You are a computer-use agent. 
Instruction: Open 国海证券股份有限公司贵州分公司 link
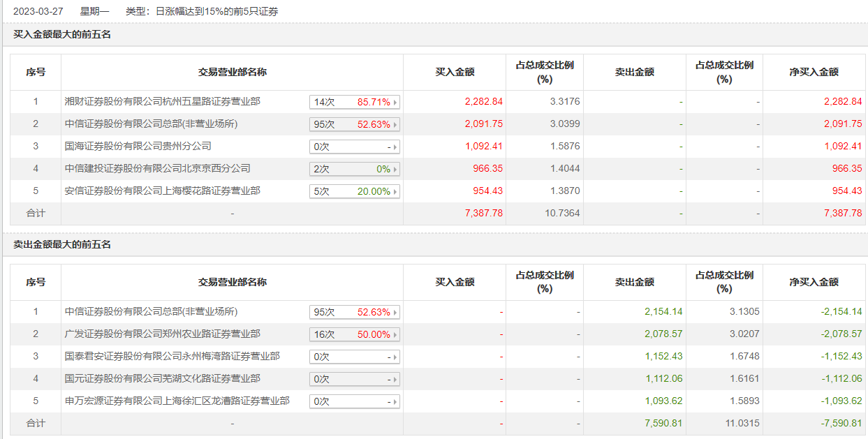point(138,146)
